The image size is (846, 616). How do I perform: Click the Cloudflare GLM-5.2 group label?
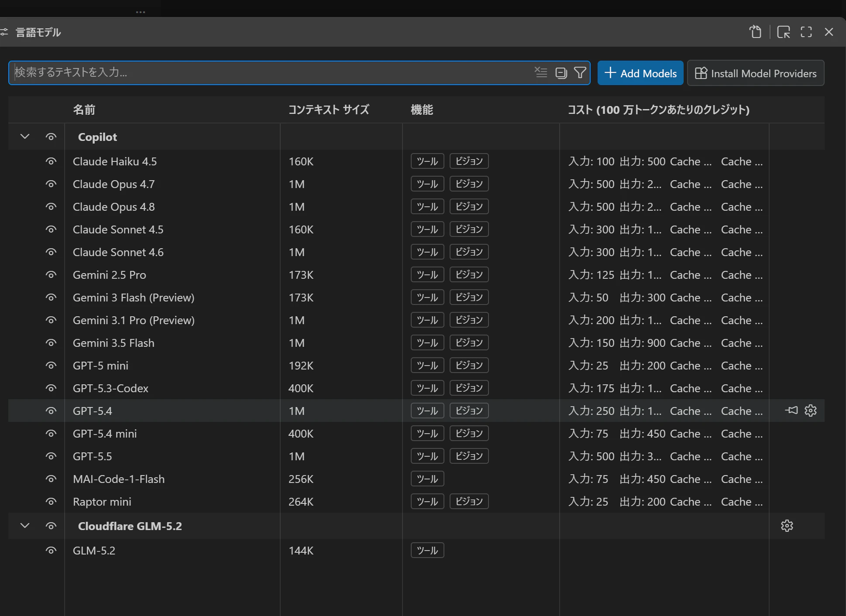tap(130, 526)
